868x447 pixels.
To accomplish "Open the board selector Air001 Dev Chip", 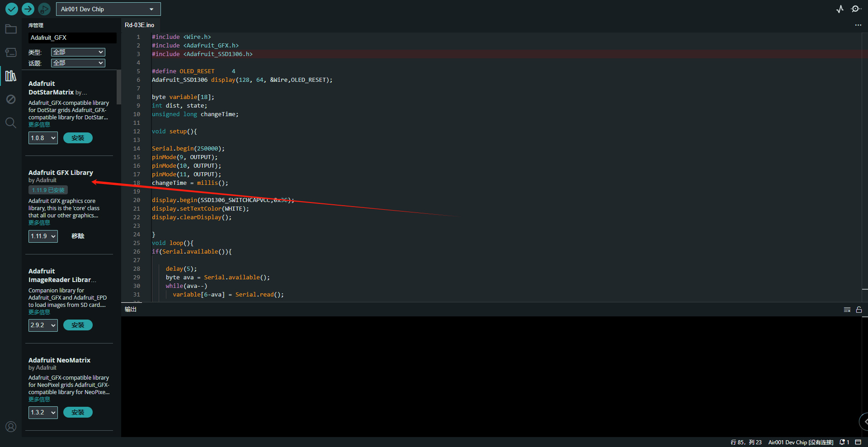I will [108, 9].
